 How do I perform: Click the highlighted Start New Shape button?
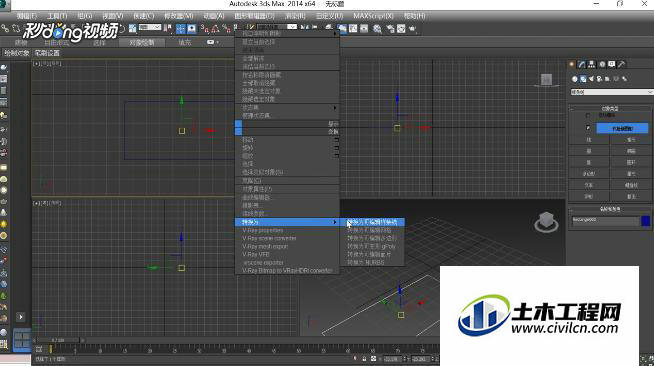pyautogui.click(x=622, y=128)
